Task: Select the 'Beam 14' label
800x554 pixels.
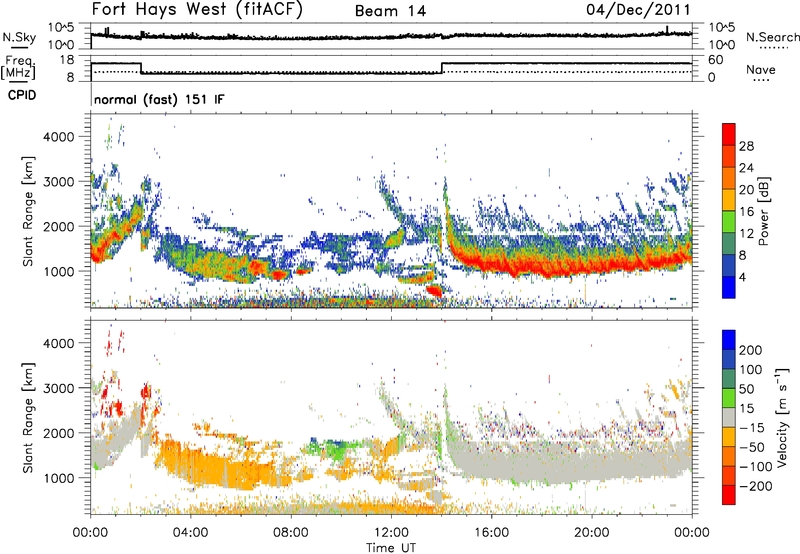Action: [390, 11]
